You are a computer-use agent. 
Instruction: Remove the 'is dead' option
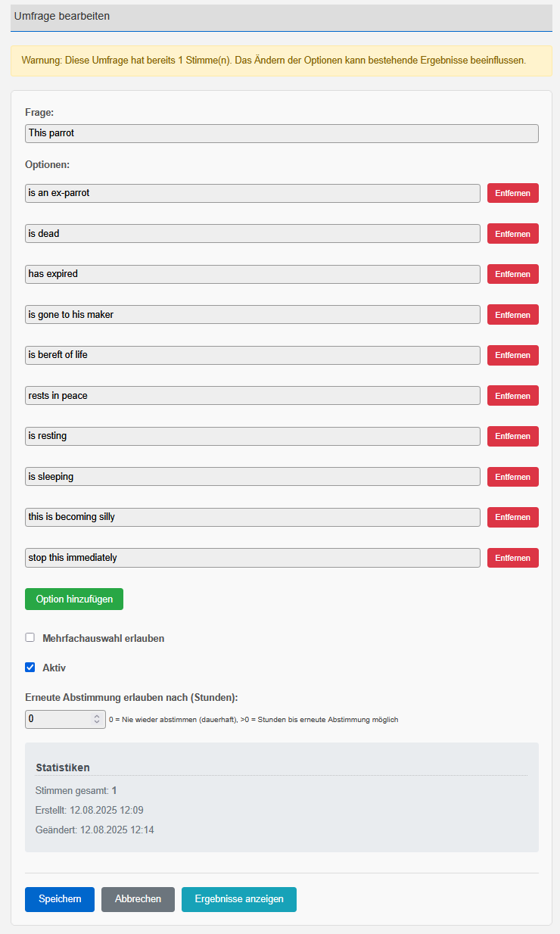(x=512, y=234)
